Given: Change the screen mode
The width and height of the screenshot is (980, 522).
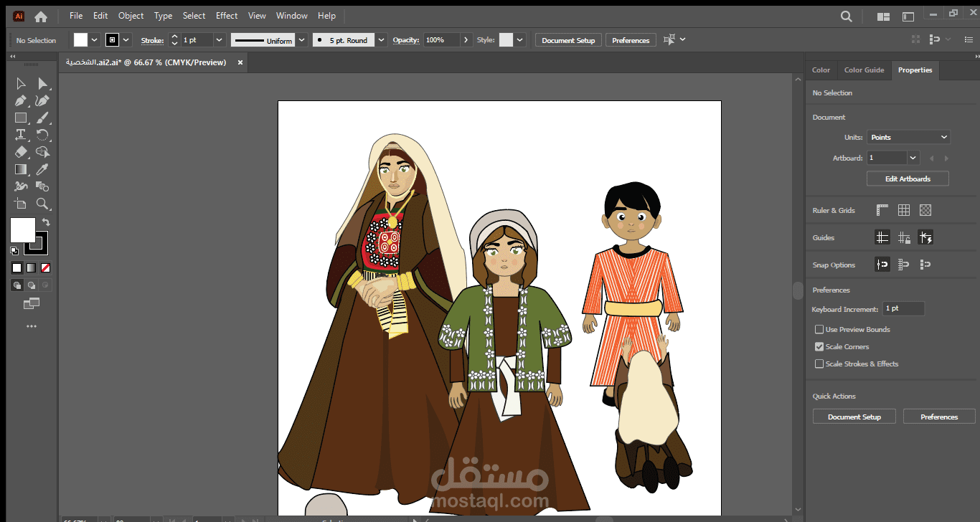Looking at the screenshot, I should coord(31,303).
